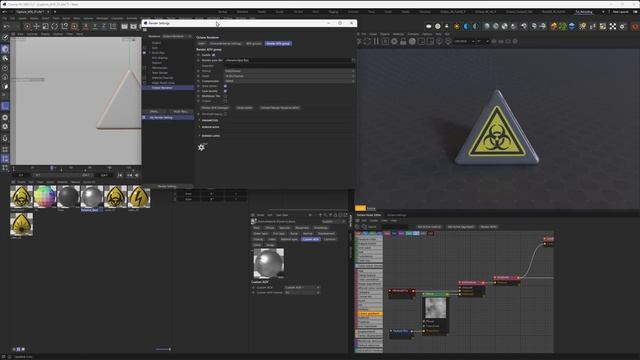Select the highlighted Render AOV group tab
The image size is (640, 360).
[x=278, y=43]
